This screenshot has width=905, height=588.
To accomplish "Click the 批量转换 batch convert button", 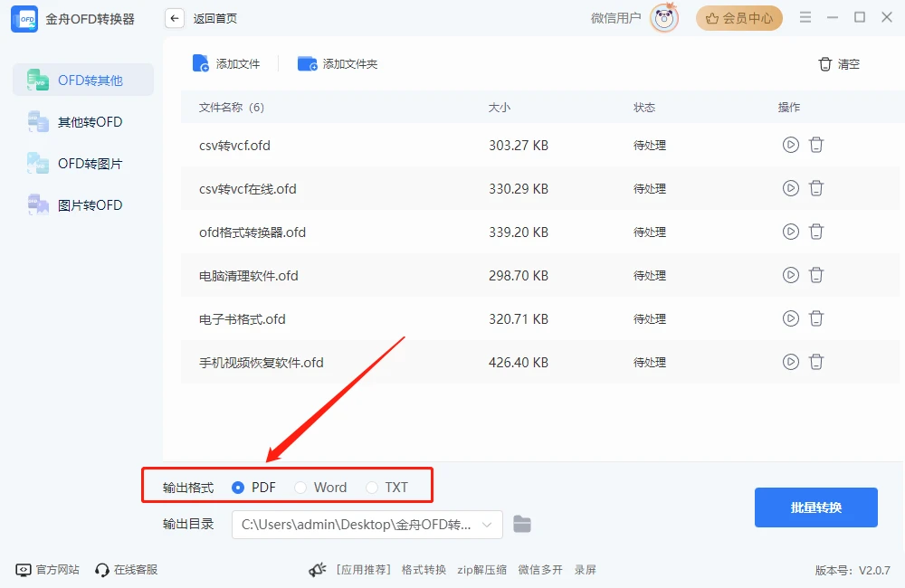I will (x=816, y=507).
